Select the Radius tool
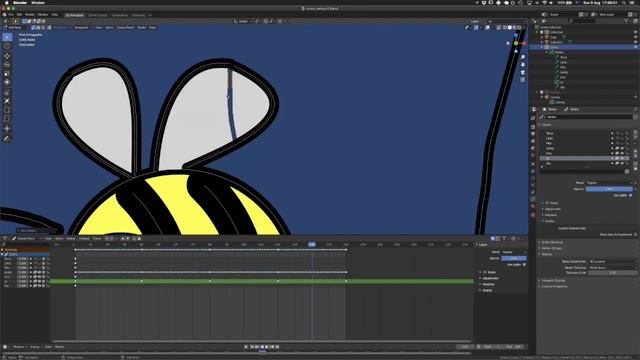 (7, 101)
